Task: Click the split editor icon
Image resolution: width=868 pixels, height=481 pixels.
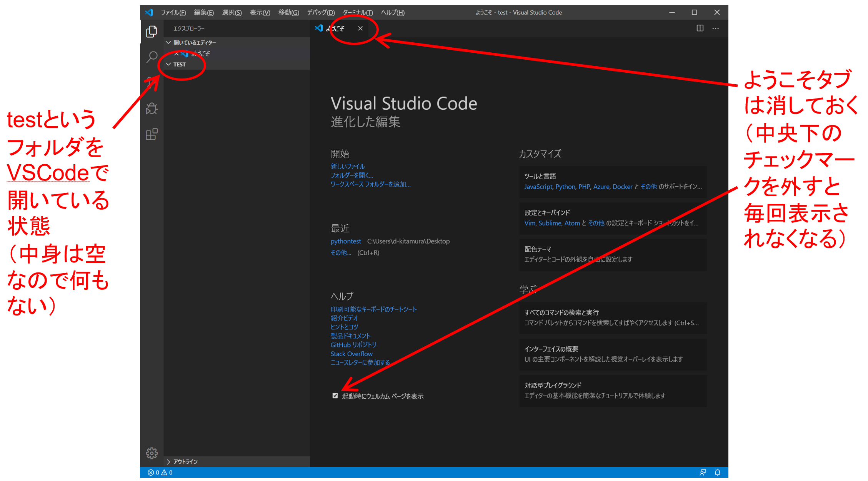Action: coord(700,28)
